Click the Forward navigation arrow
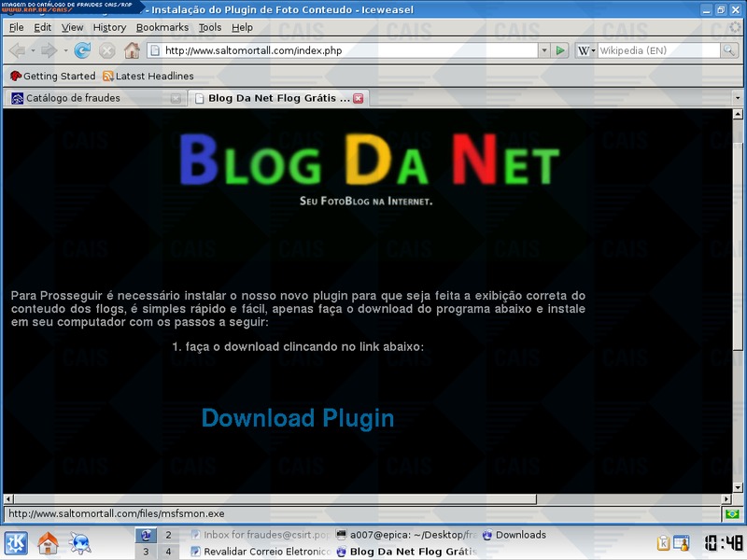 pyautogui.click(x=49, y=50)
